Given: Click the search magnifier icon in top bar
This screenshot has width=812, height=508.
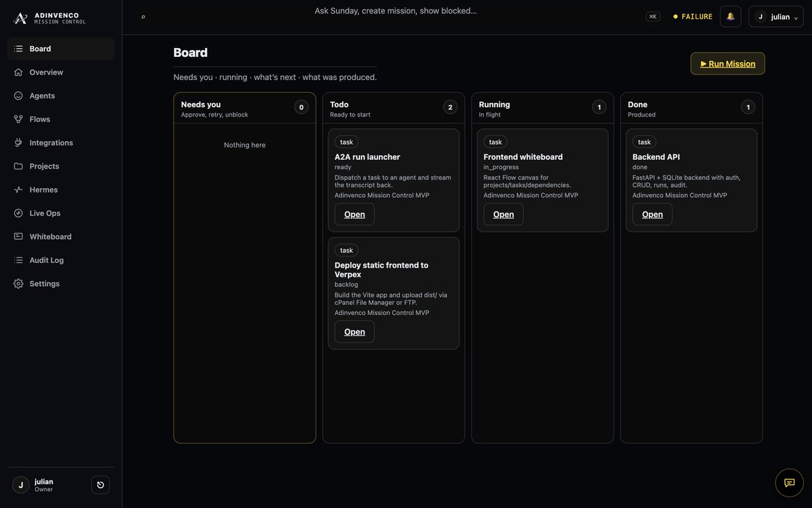Looking at the screenshot, I should [143, 16].
